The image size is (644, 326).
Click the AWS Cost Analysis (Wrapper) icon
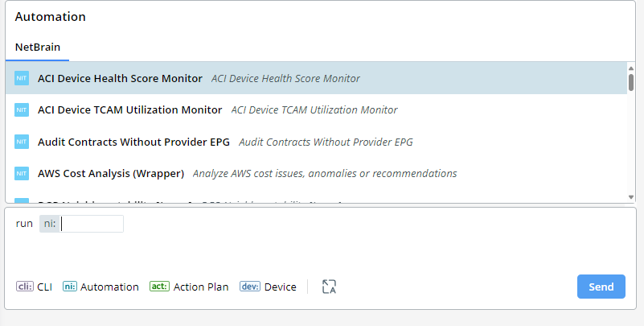coord(22,174)
